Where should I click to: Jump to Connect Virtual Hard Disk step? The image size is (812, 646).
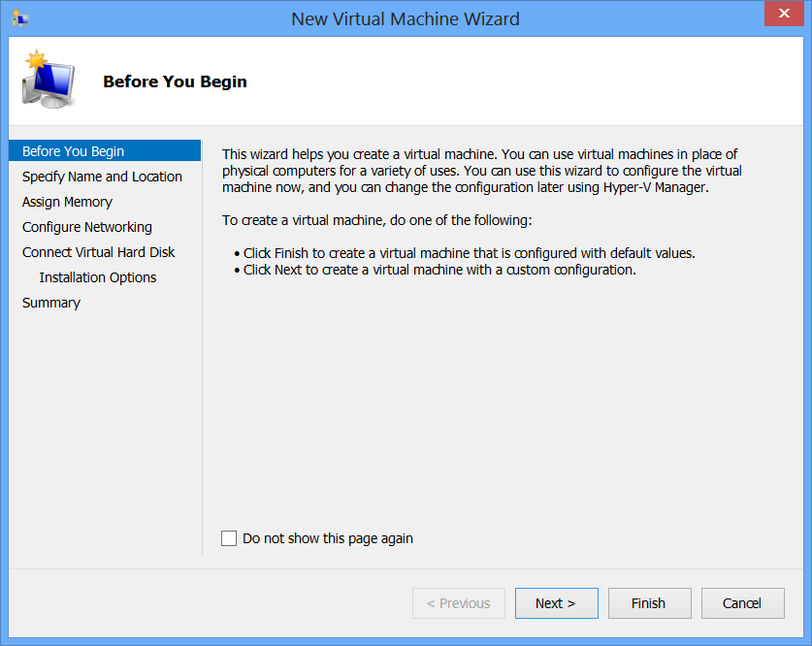coord(98,252)
